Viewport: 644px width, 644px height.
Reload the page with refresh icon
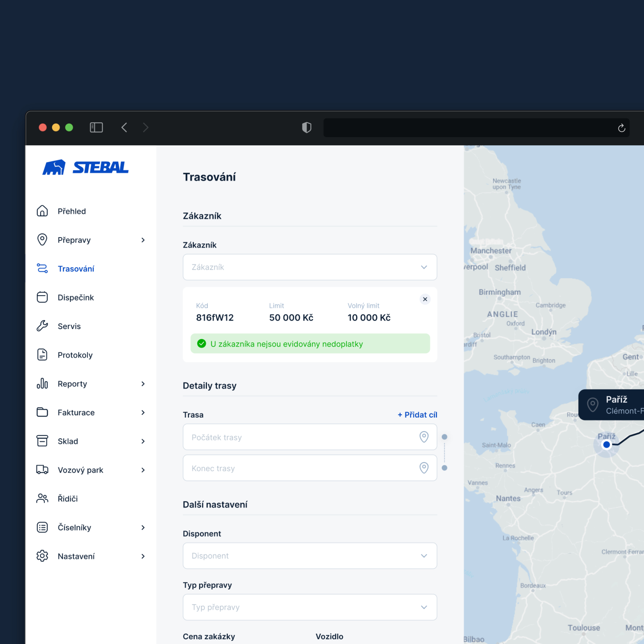[621, 128]
